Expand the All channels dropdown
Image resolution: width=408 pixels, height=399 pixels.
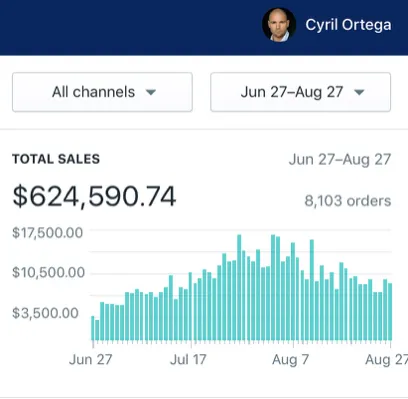click(102, 92)
